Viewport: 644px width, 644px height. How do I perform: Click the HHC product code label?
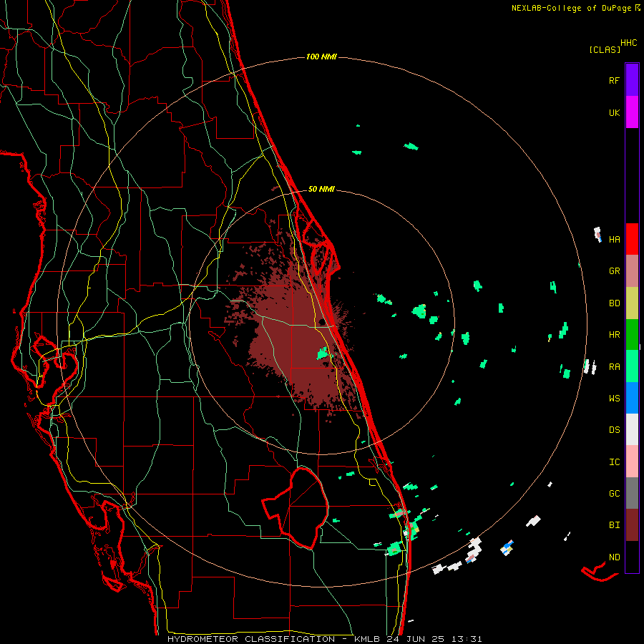point(629,43)
